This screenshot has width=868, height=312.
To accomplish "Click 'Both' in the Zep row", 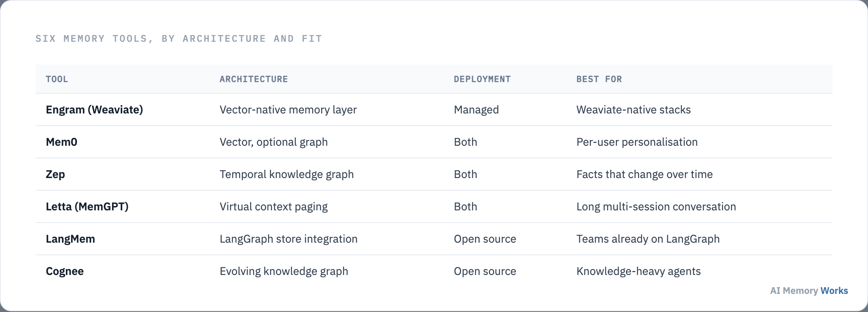I will click(x=466, y=175).
